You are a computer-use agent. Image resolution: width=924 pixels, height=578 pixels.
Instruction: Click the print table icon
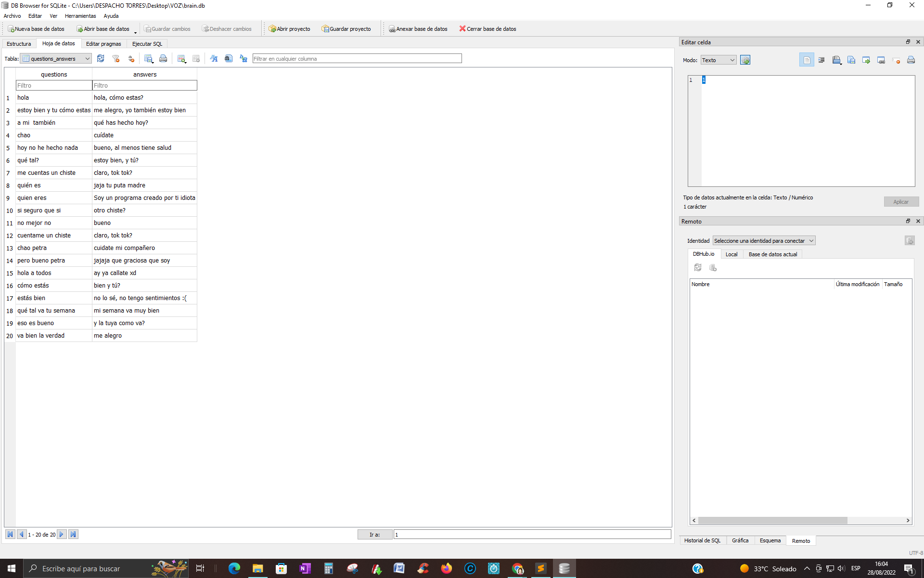click(163, 58)
